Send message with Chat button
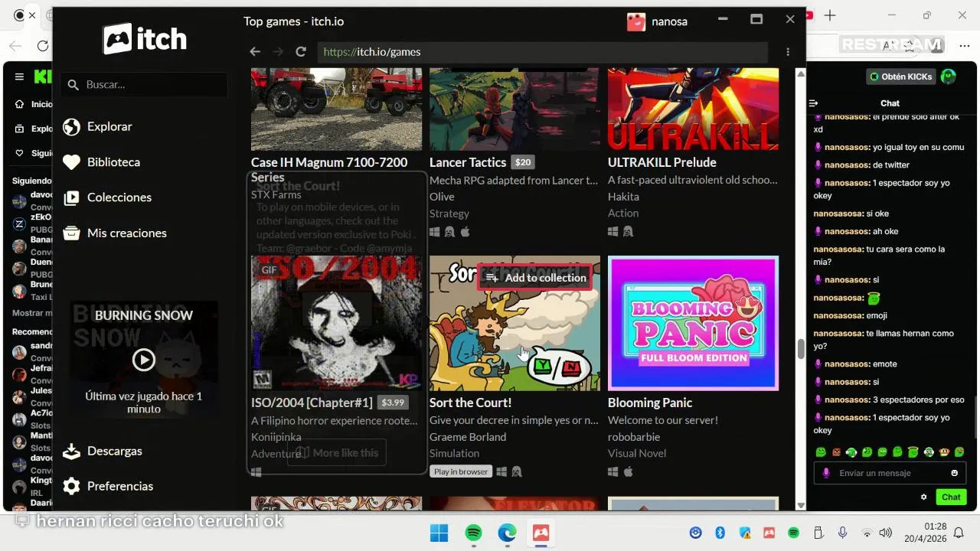The height and width of the screenshot is (551, 980). click(x=951, y=497)
